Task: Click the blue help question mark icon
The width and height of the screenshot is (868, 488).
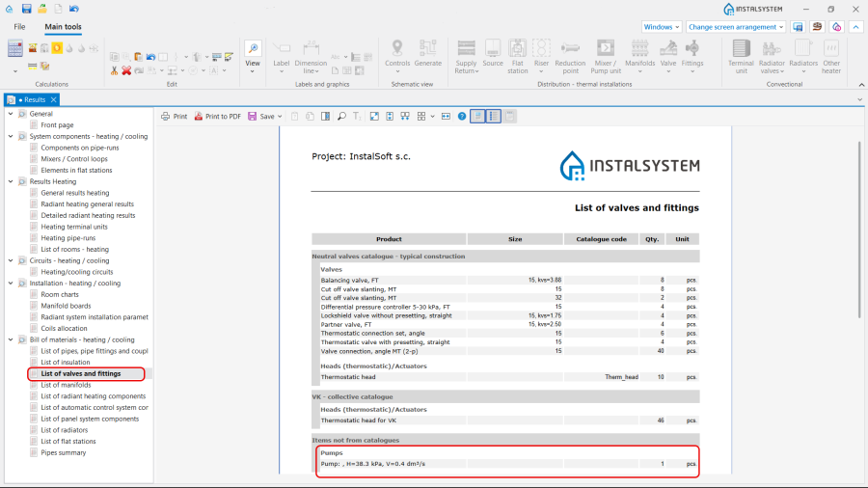Action: point(462,116)
